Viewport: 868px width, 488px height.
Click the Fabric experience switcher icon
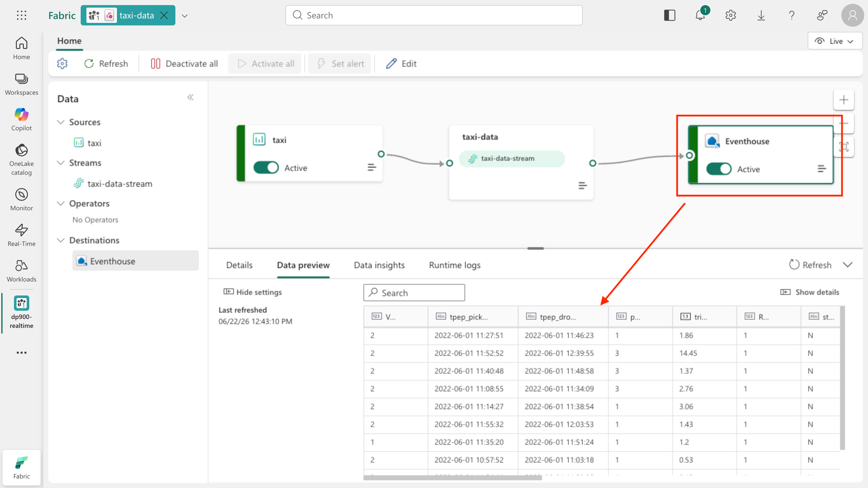22,468
